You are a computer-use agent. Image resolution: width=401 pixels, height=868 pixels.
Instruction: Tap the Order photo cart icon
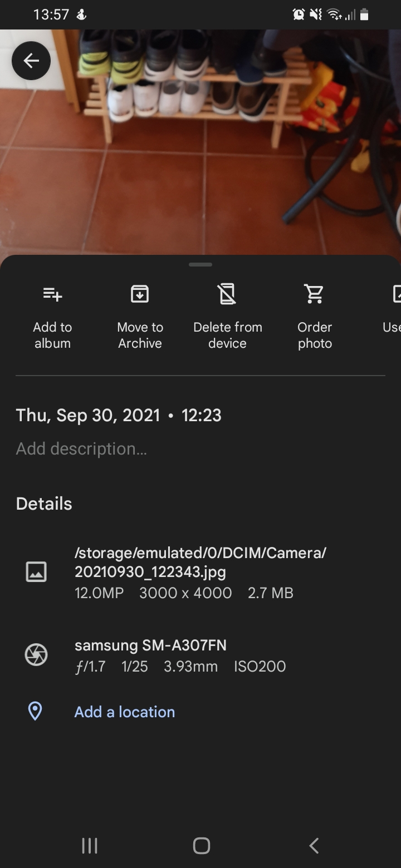pos(315,294)
